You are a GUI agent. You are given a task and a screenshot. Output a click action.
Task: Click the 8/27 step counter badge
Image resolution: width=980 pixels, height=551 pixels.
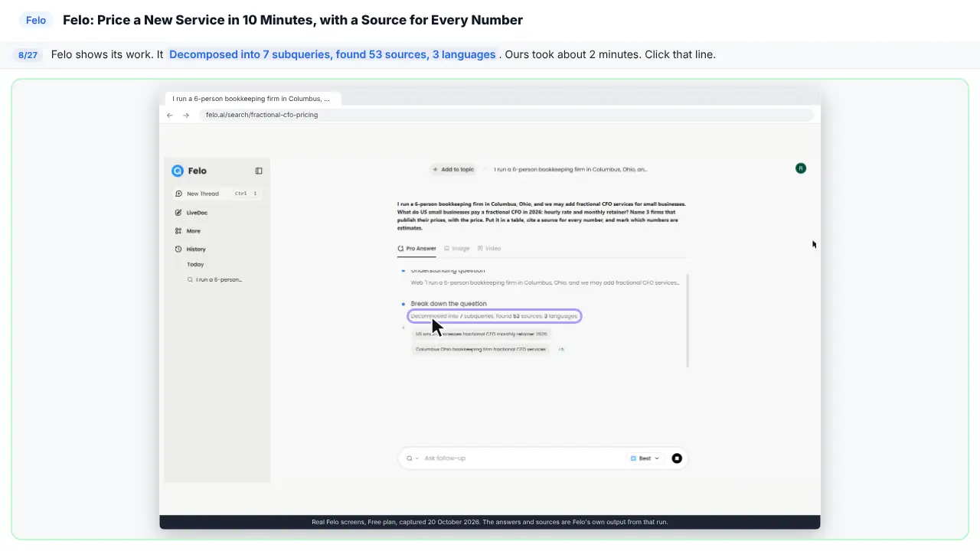[28, 55]
